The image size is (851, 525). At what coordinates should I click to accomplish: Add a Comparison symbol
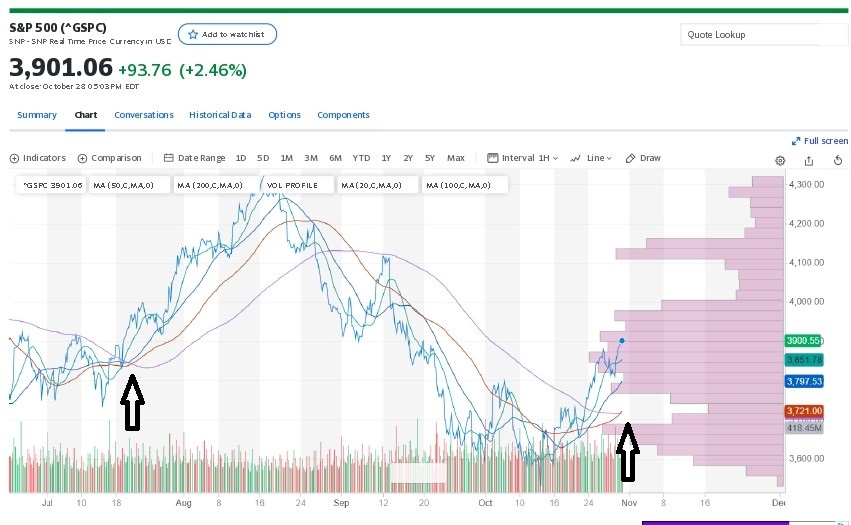tap(110, 158)
